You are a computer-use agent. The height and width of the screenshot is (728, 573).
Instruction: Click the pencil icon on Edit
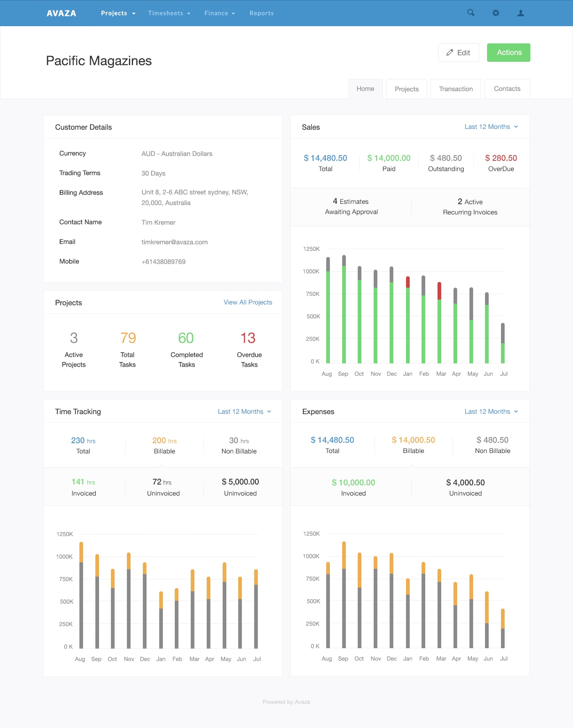point(450,52)
